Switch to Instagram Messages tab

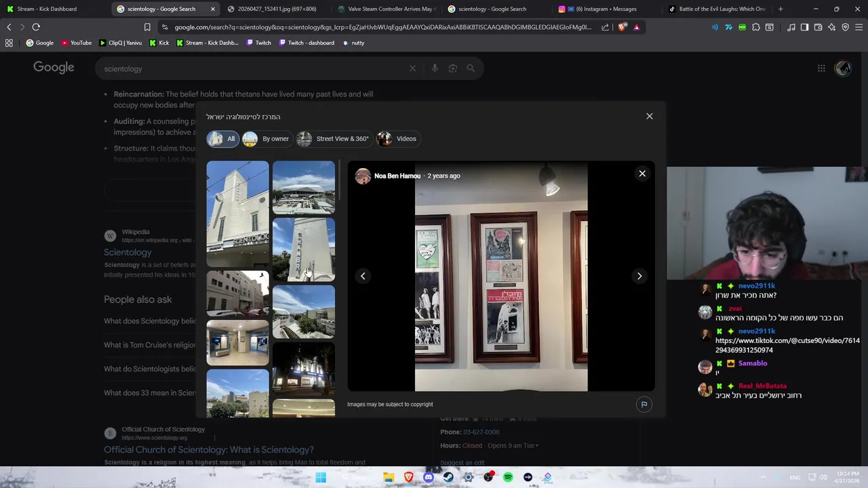607,9
